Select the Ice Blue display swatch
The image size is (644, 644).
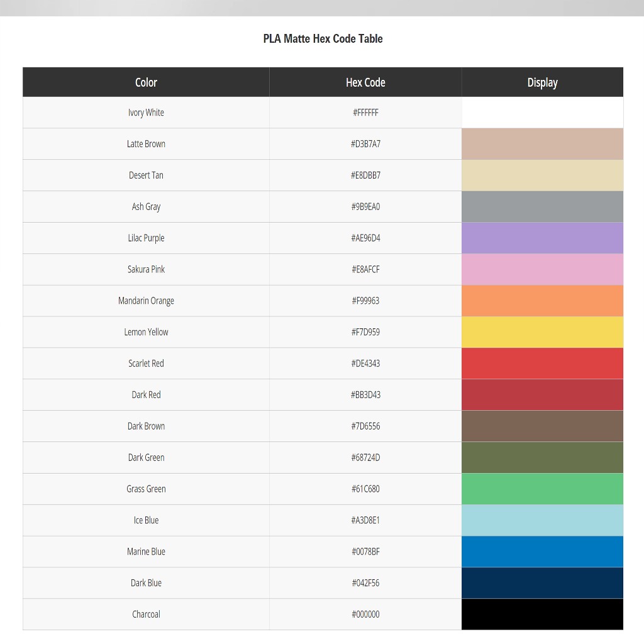pos(542,520)
